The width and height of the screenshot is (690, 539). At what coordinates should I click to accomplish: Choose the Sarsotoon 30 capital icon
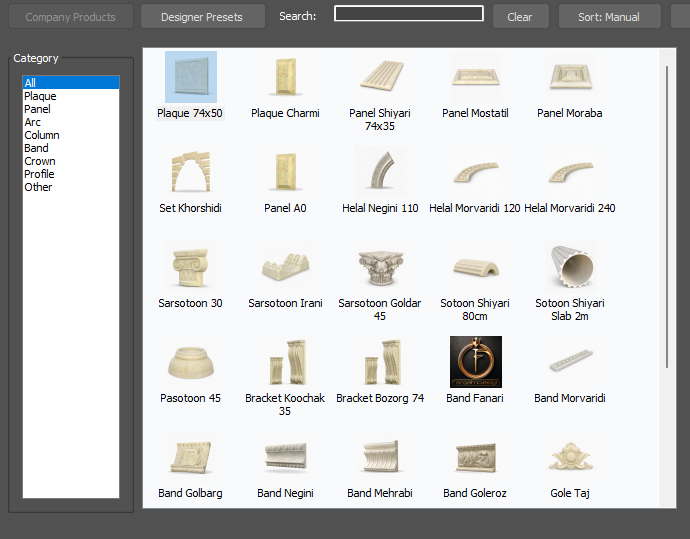coord(191,267)
